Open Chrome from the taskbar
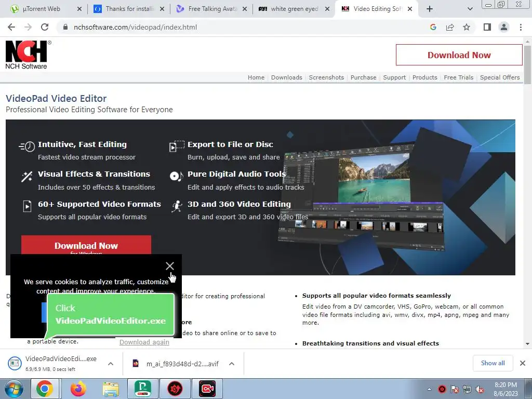 (x=45, y=389)
